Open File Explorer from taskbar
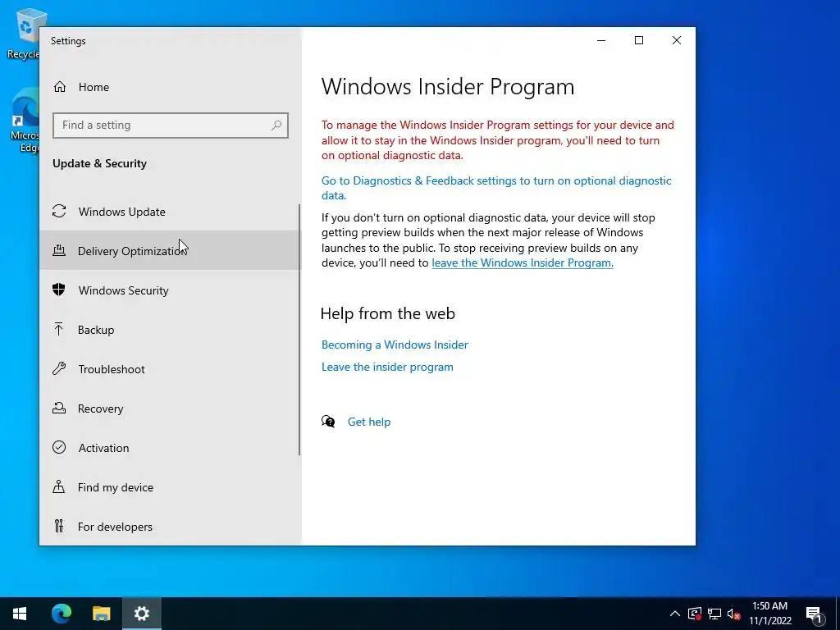This screenshot has height=630, width=840. (x=101, y=614)
